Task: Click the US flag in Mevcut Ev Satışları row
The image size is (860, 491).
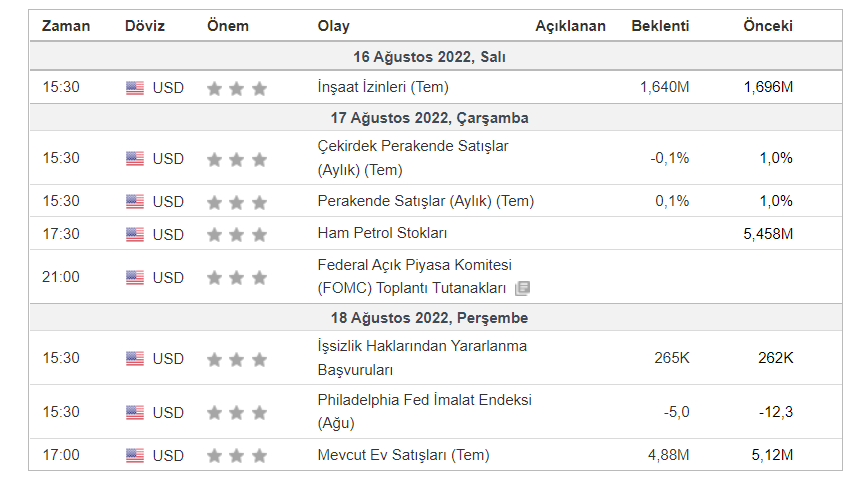Action: point(135,456)
